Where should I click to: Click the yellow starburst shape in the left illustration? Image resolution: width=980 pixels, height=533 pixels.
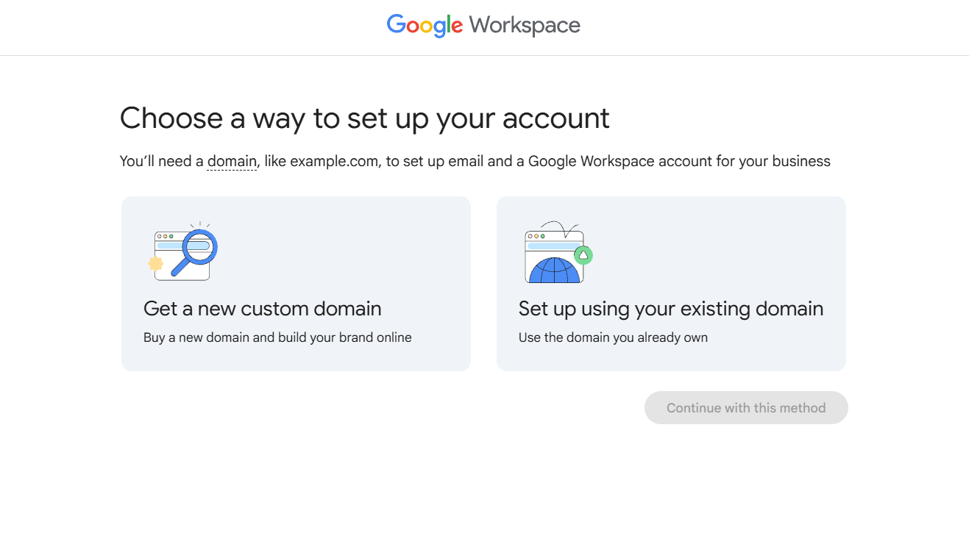pos(156,263)
